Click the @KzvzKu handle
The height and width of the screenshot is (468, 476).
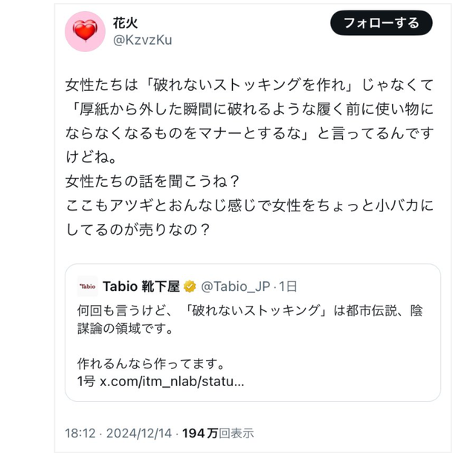pos(141,40)
